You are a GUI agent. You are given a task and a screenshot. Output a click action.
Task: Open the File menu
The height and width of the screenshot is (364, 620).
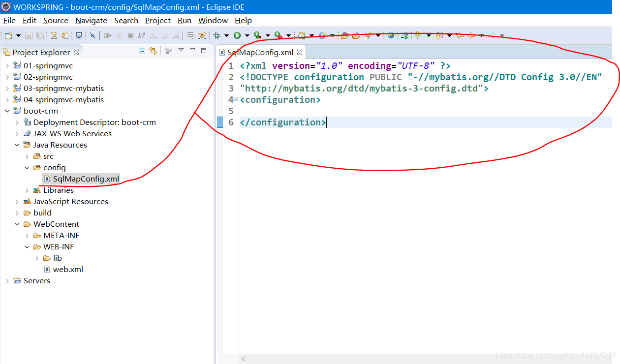pyautogui.click(x=9, y=20)
